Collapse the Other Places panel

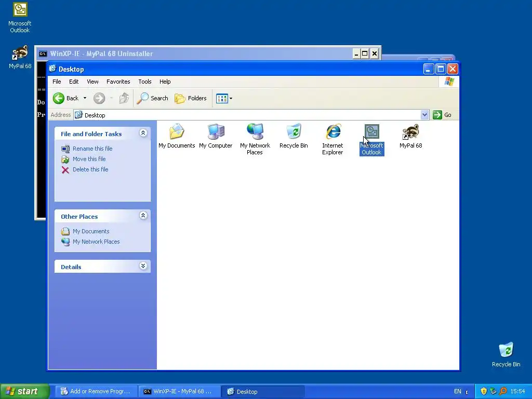(143, 216)
